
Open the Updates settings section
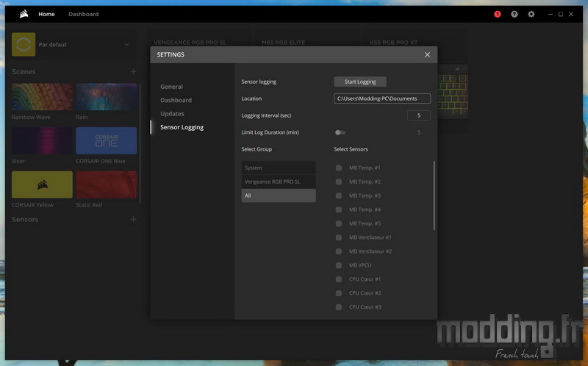coord(172,114)
